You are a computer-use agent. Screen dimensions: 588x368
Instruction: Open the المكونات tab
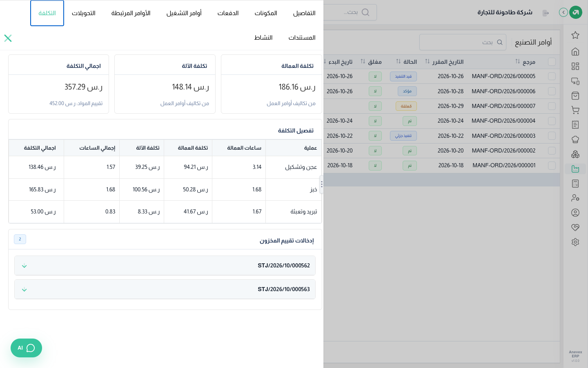pyautogui.click(x=266, y=13)
